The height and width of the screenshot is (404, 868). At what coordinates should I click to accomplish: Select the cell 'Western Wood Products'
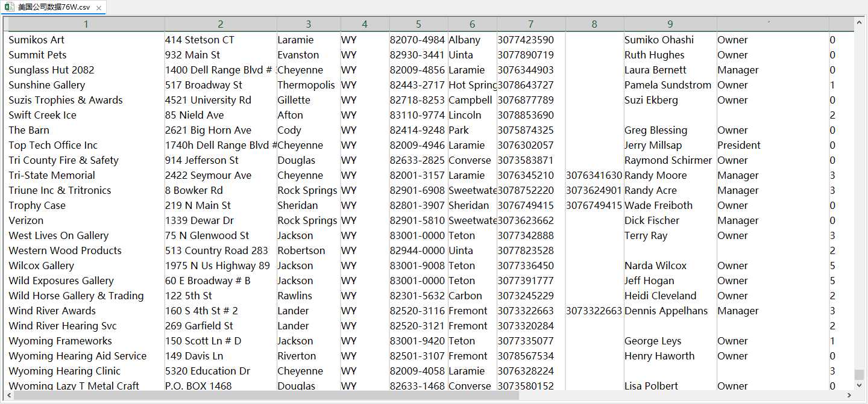86,250
